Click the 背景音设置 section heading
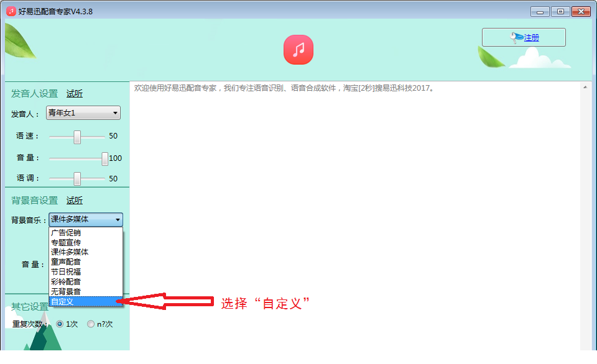The image size is (597, 364). [x=35, y=201]
